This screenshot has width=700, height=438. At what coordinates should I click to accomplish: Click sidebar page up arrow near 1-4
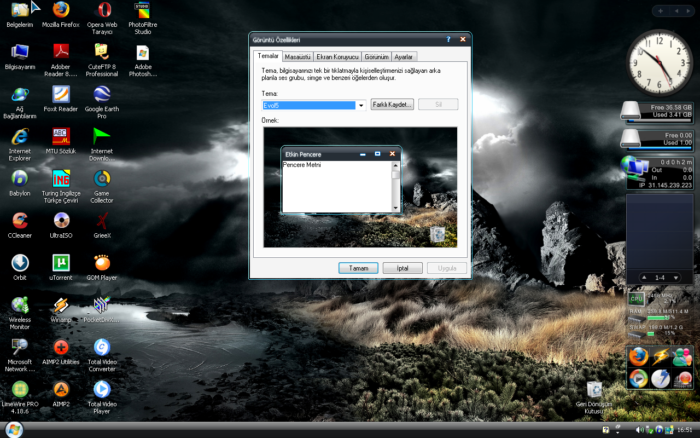click(x=644, y=278)
